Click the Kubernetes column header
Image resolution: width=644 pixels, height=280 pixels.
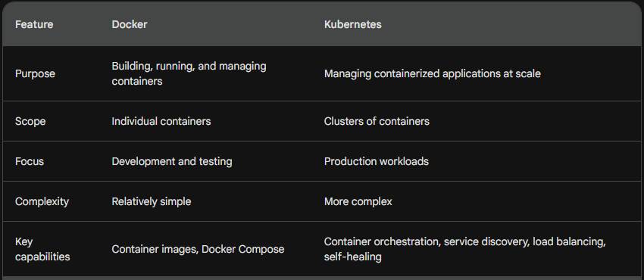pyautogui.click(x=353, y=24)
